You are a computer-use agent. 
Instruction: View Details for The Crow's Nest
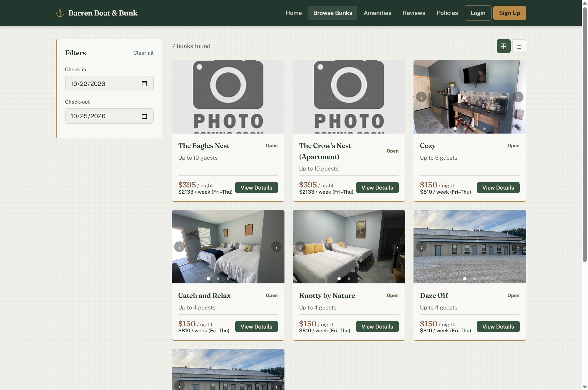(377, 188)
